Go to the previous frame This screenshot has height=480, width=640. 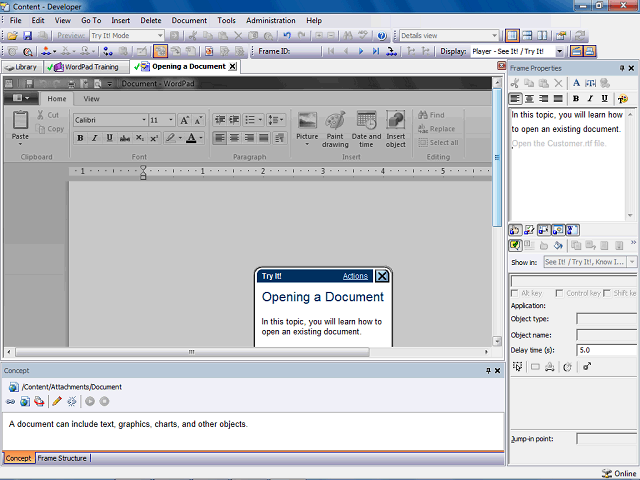[346, 51]
